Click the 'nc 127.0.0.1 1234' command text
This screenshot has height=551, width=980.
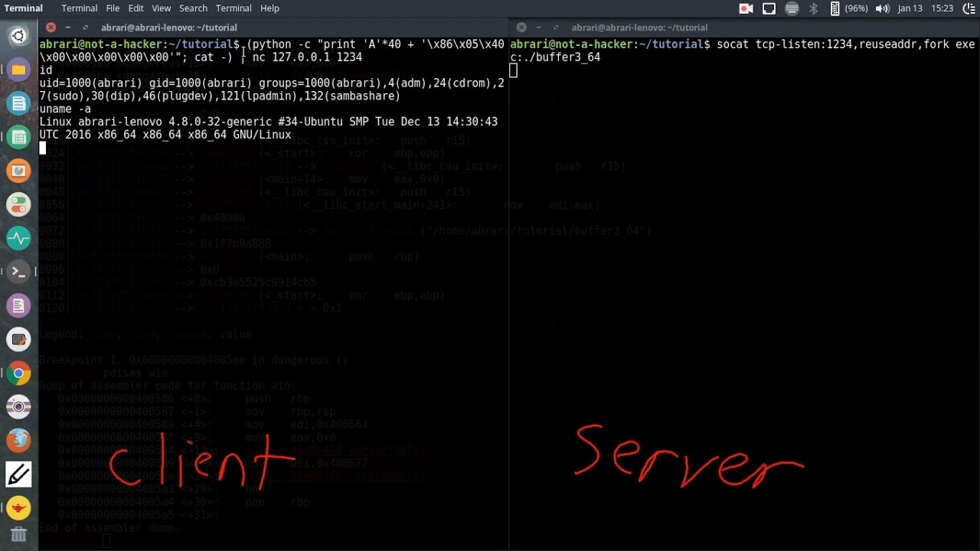307,57
